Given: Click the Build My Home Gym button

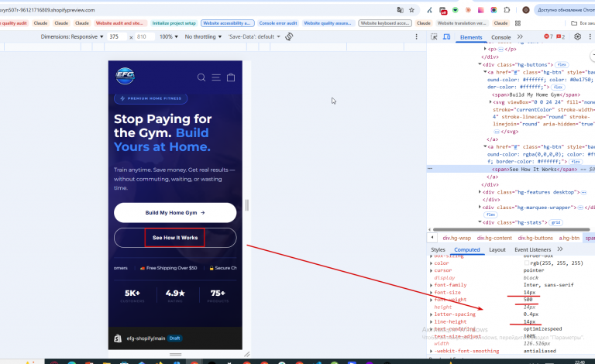Looking at the screenshot, I should (x=175, y=213).
